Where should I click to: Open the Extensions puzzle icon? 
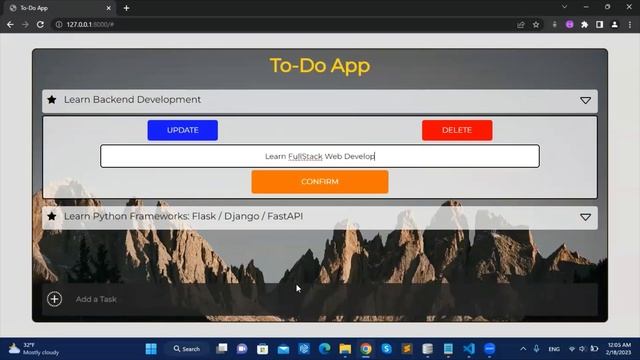(x=584, y=25)
